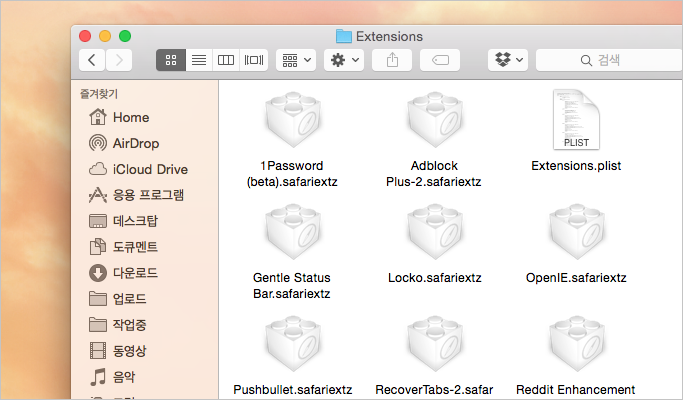This screenshot has width=683, height=400.
Task: Zoom the Extensions window with green button
Action: 125,36
